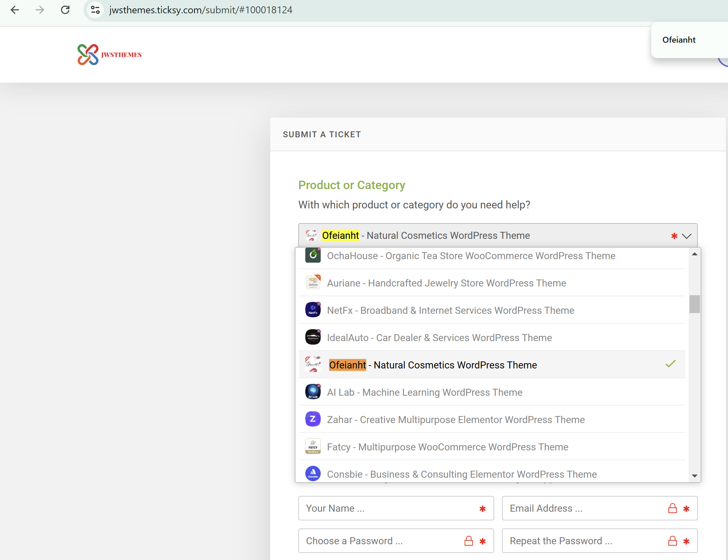This screenshot has height=560, width=728.
Task: Click the Zahar purple Z icon
Action: point(313,419)
